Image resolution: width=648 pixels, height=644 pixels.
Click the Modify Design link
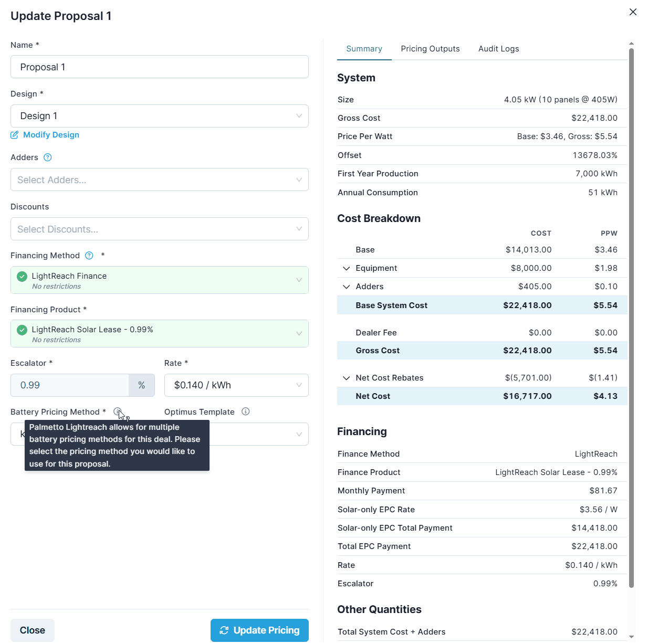click(x=51, y=135)
